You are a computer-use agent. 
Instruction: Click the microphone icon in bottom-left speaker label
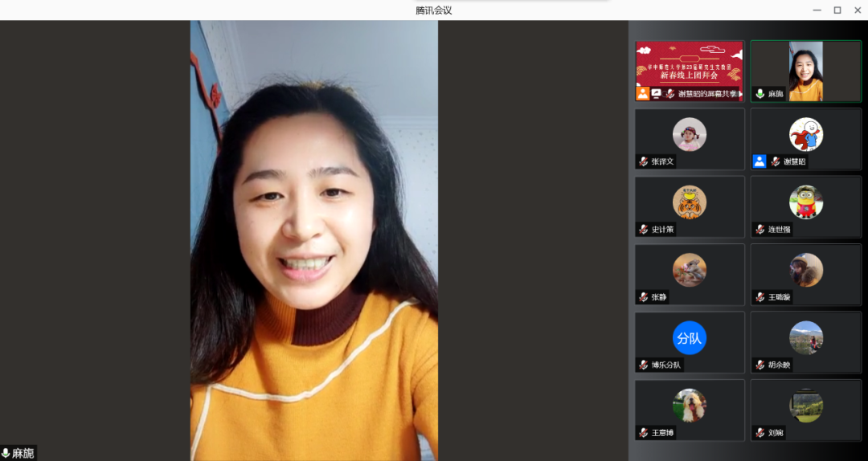click(6, 454)
